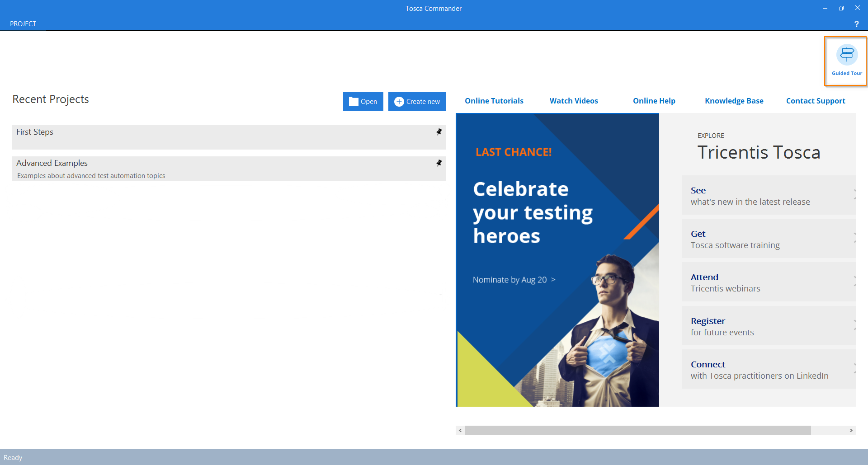Toggle pin on First Steps project
This screenshot has width=868, height=465.
point(439,132)
